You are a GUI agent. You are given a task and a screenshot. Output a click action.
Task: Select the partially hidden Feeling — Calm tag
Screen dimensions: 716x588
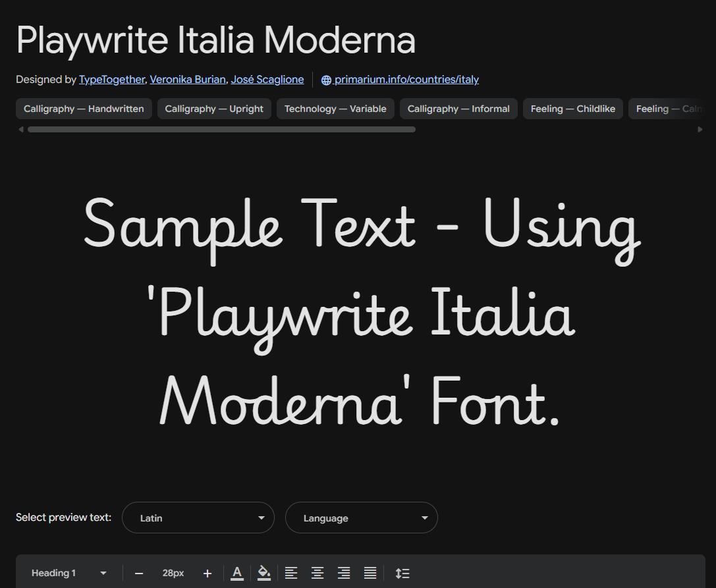[667, 109]
